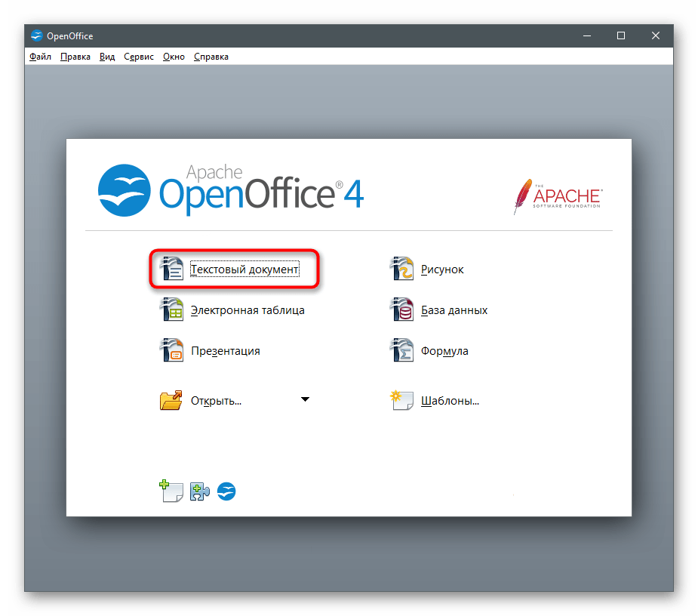Click the Database (База данных) icon
The width and height of the screenshot is (698, 616).
click(402, 310)
